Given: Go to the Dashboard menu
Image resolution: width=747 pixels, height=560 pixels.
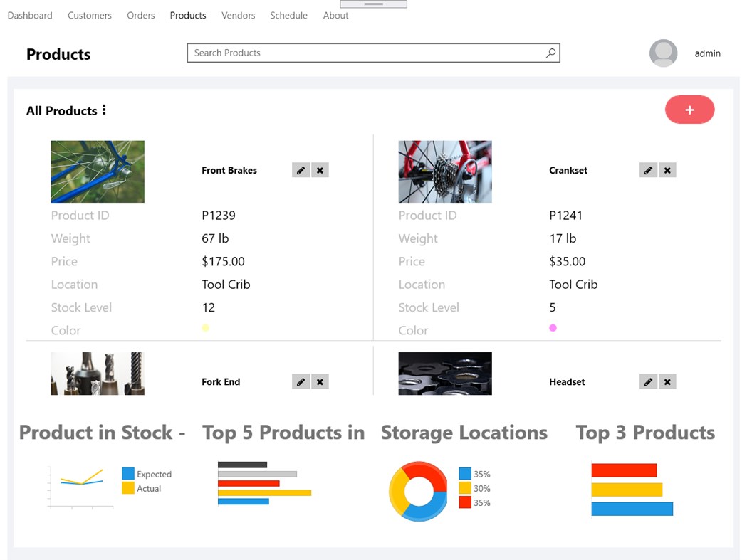Looking at the screenshot, I should pyautogui.click(x=30, y=15).
